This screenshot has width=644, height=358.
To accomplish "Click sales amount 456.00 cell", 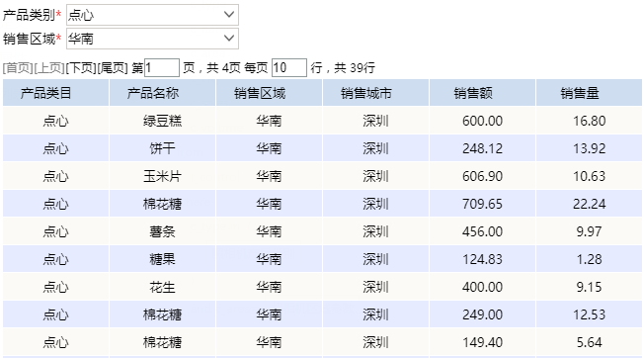I will (x=482, y=231).
